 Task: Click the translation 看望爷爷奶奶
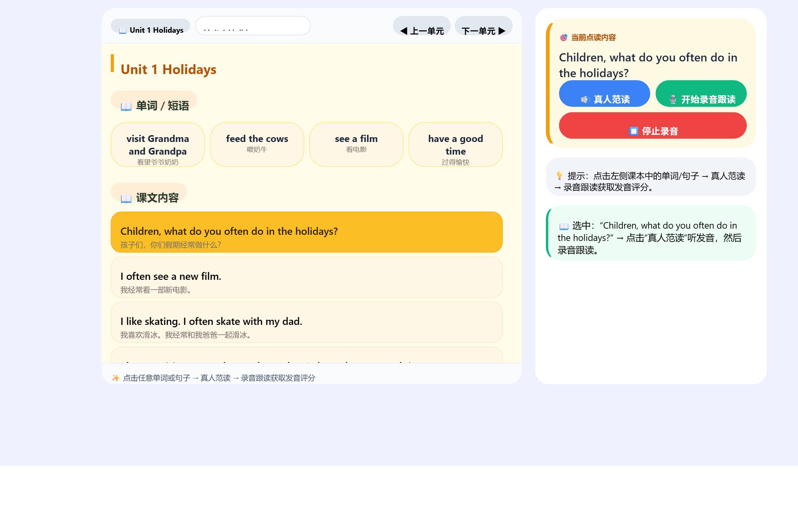coord(158,162)
